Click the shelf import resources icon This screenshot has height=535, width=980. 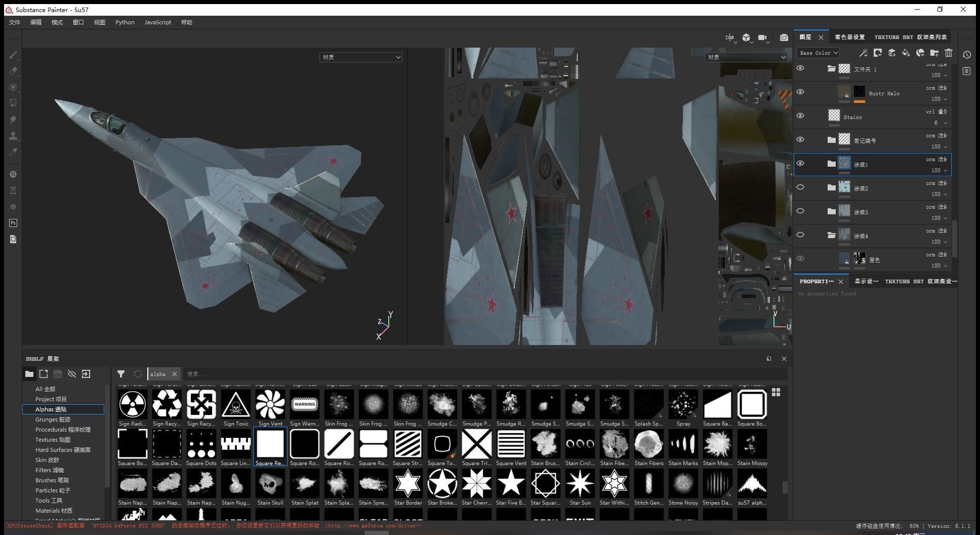click(86, 374)
